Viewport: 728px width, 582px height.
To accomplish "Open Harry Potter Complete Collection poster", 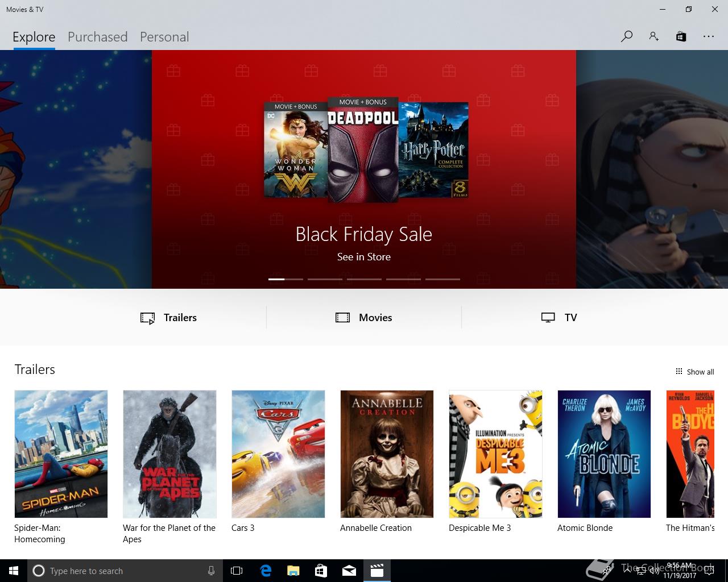I will point(434,149).
